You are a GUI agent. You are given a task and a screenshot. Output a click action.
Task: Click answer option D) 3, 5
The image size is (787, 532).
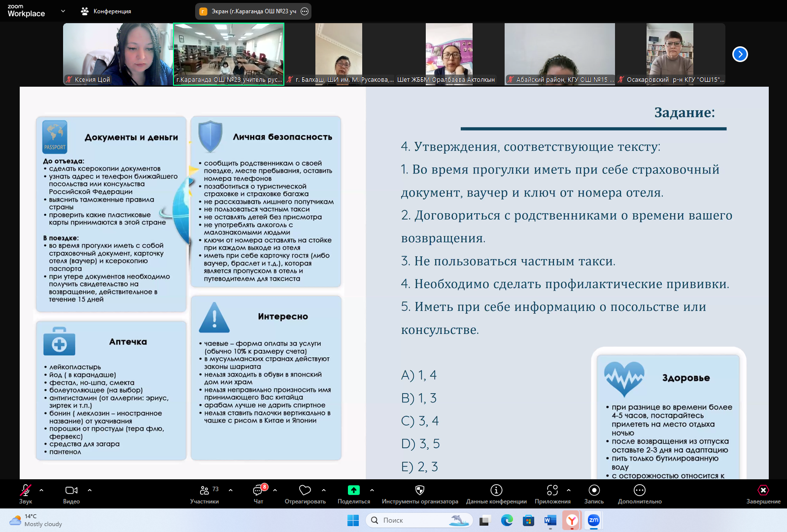point(420,444)
